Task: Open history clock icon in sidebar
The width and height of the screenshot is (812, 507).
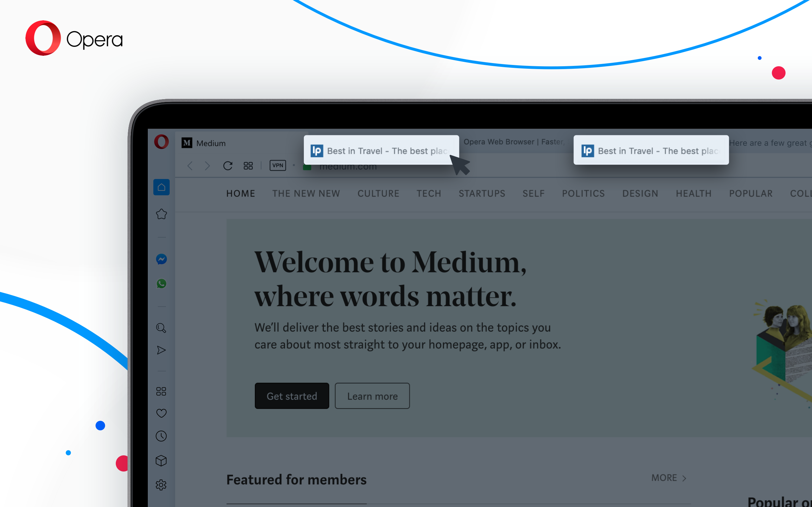Action: (x=161, y=436)
